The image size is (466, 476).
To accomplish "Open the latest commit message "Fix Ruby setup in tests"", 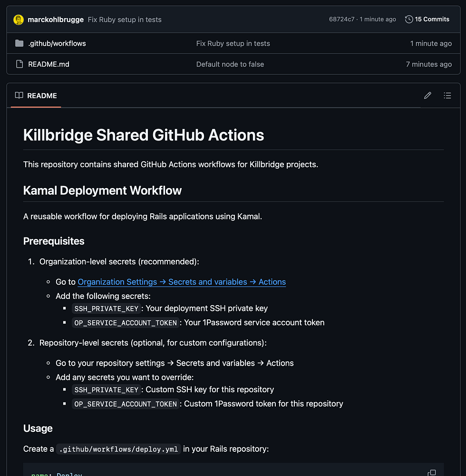I will 125,20.
